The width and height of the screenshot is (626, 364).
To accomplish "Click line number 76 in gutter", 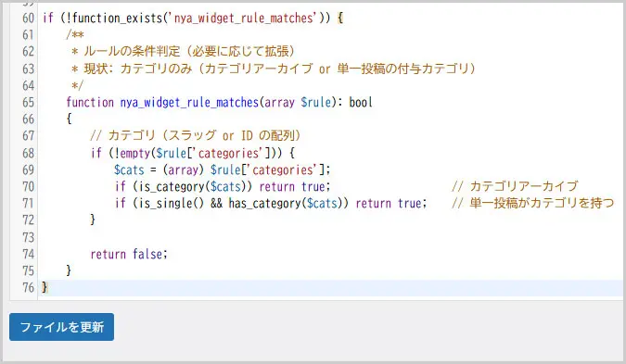I will tap(29, 287).
